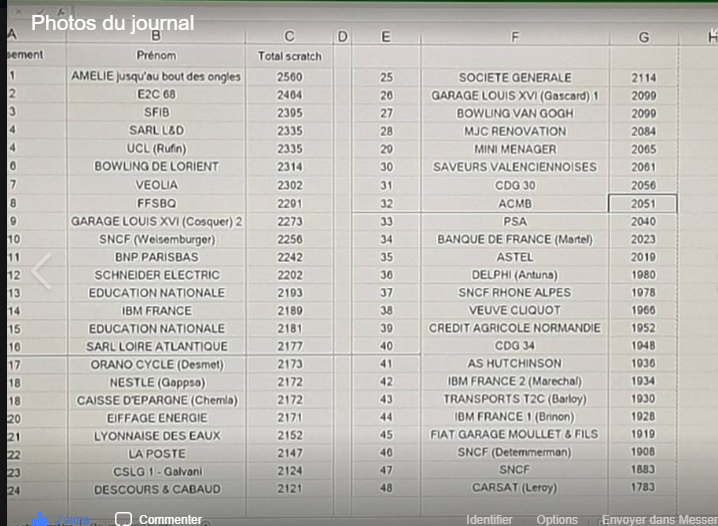Image resolution: width=718 pixels, height=526 pixels.
Task: Select SNCF (Detemmerman) cell
Action: [515, 452]
